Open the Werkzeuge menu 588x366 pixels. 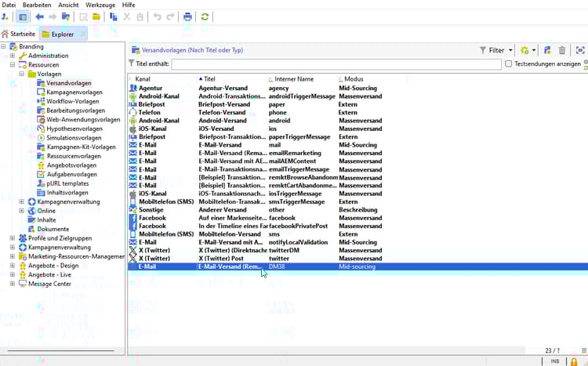coord(100,5)
